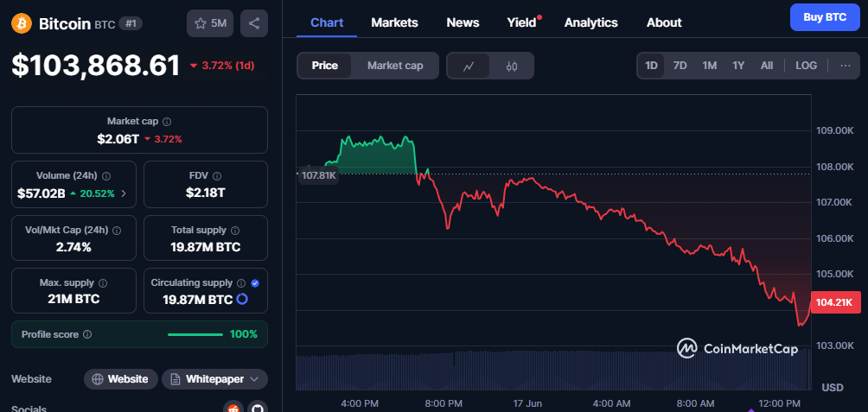Screen dimensions: 868x412
Task: Open the GitHub social link
Action: [258, 409]
